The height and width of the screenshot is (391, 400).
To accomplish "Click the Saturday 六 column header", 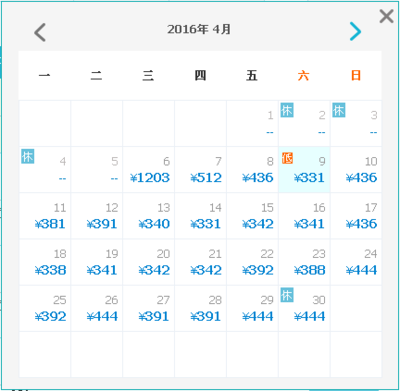I will (304, 76).
